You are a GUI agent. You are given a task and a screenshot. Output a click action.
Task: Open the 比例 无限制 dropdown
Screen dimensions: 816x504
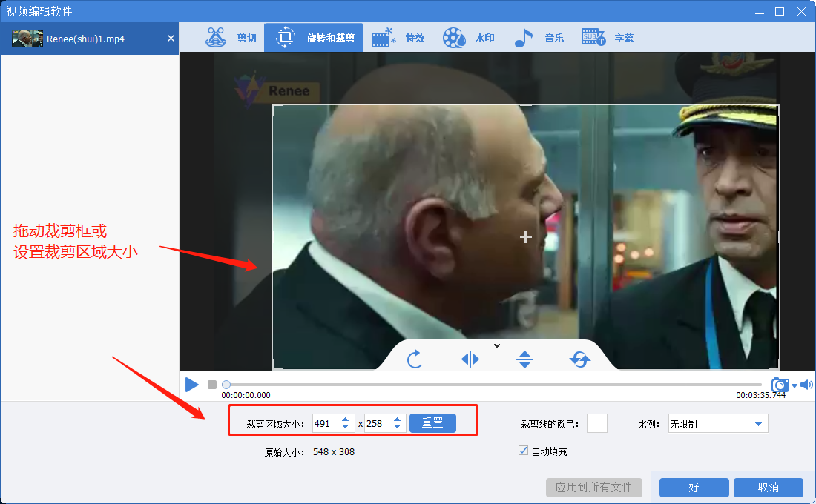pos(717,424)
